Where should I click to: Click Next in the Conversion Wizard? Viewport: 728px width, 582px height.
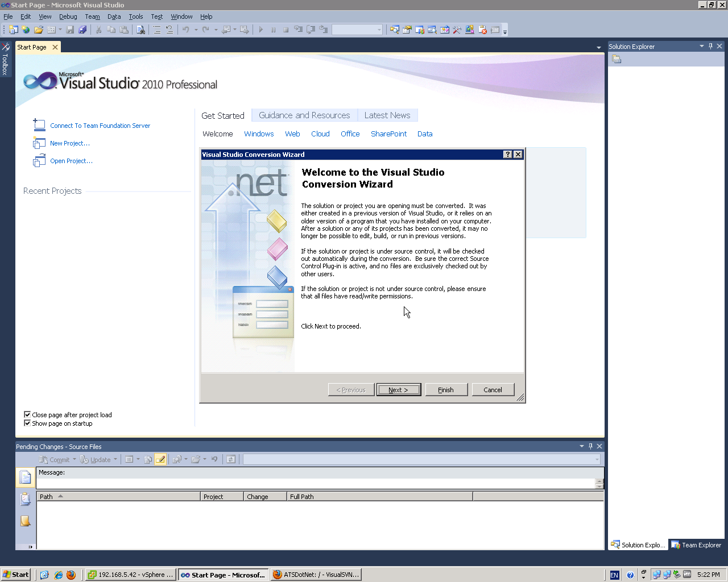pos(398,390)
